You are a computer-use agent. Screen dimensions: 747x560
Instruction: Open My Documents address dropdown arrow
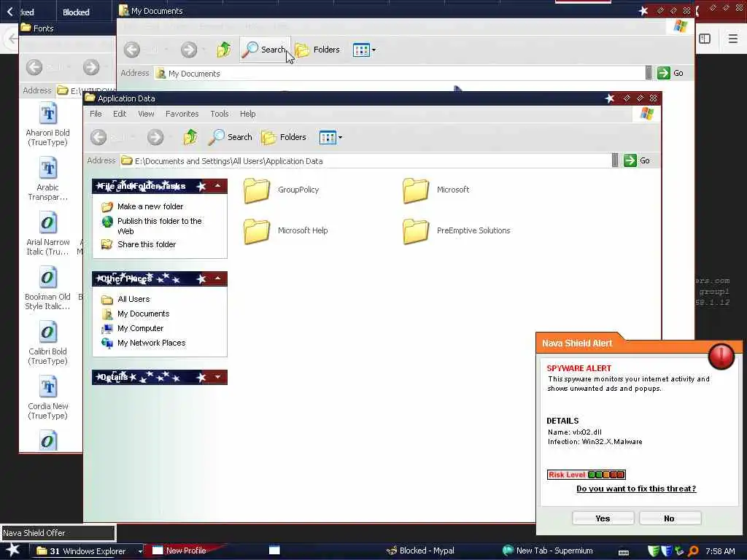coord(649,73)
